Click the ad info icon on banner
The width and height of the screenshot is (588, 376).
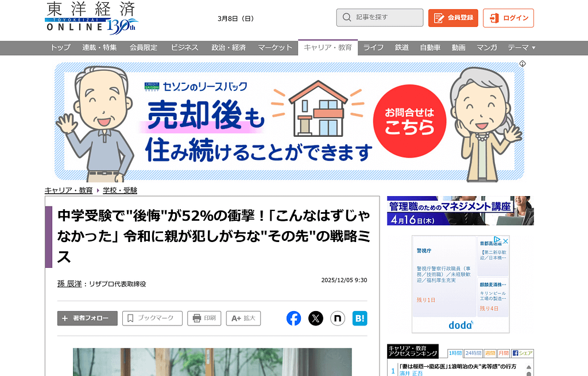pos(523,64)
